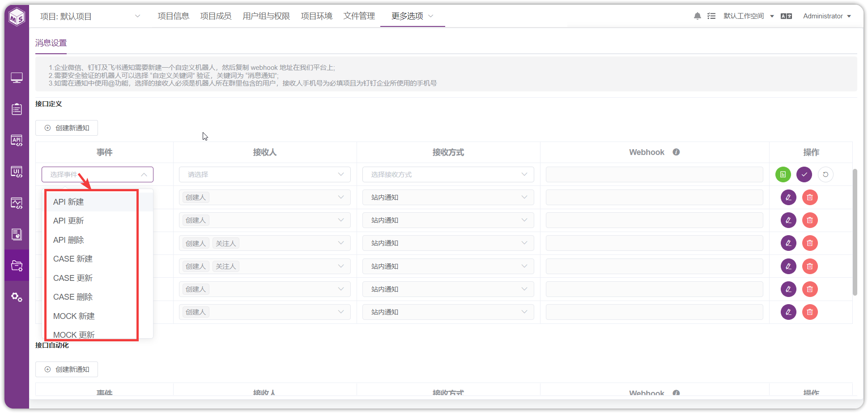868x413 pixels.
Task: Open the system settings gears sidebar icon
Action: pyautogui.click(x=17, y=297)
